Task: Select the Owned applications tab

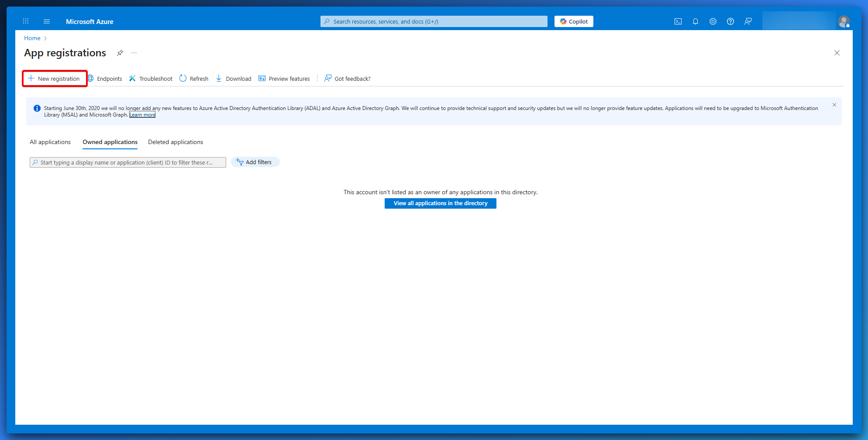Action: tap(110, 142)
